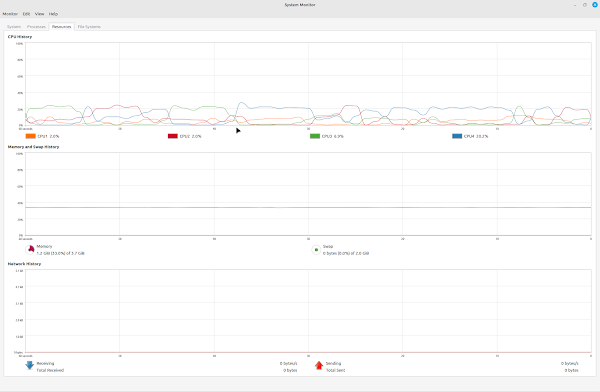
Task: Click inside the Memory and Swap graph
Action: [308, 194]
